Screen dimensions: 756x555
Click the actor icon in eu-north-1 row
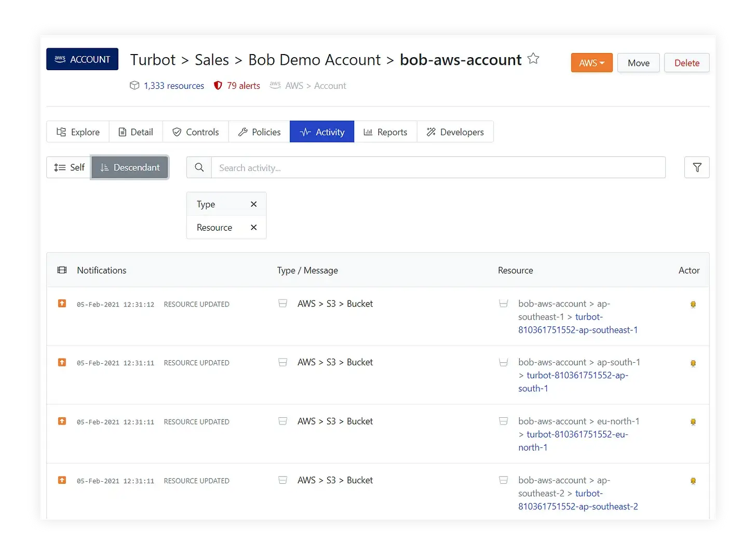(693, 422)
